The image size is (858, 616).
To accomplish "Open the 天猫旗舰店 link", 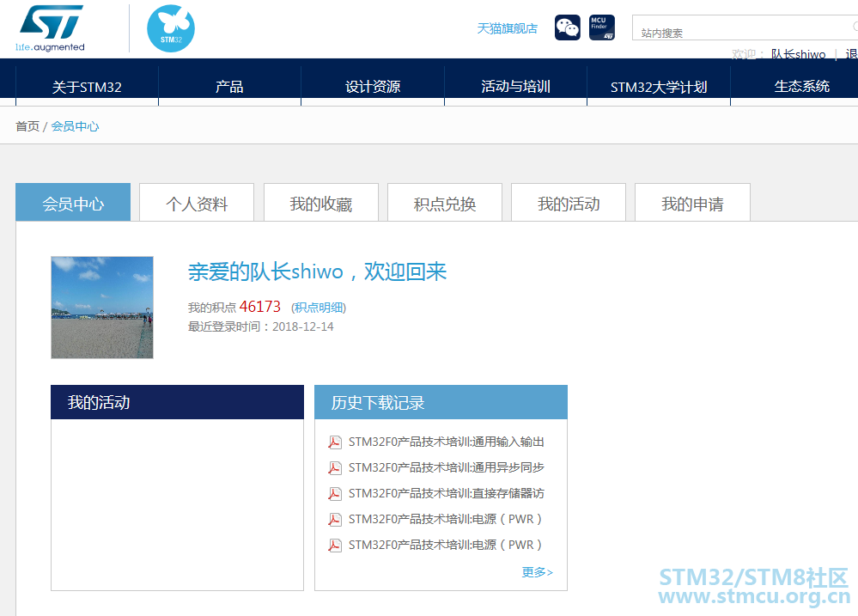I will tap(508, 28).
